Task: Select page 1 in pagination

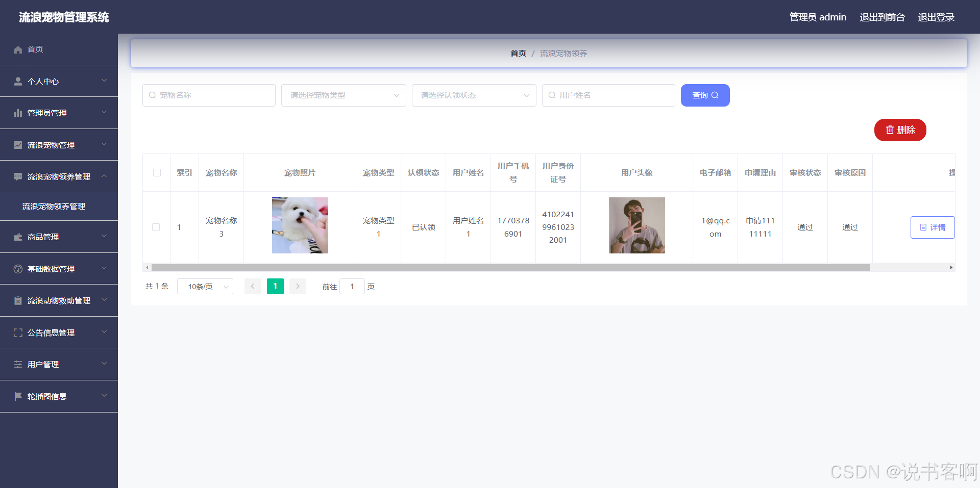Action: 275,287
